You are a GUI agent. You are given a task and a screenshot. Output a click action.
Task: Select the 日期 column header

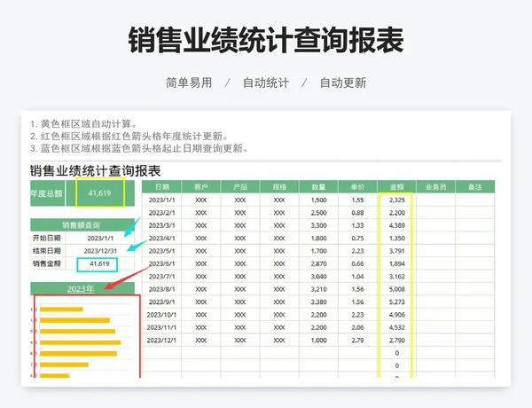tap(162, 186)
